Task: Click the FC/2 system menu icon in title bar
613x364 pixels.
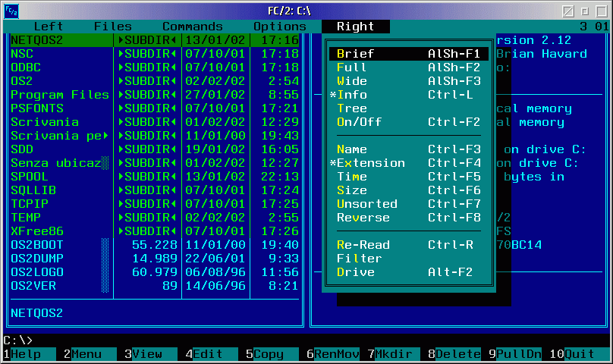Action: pos(11,11)
